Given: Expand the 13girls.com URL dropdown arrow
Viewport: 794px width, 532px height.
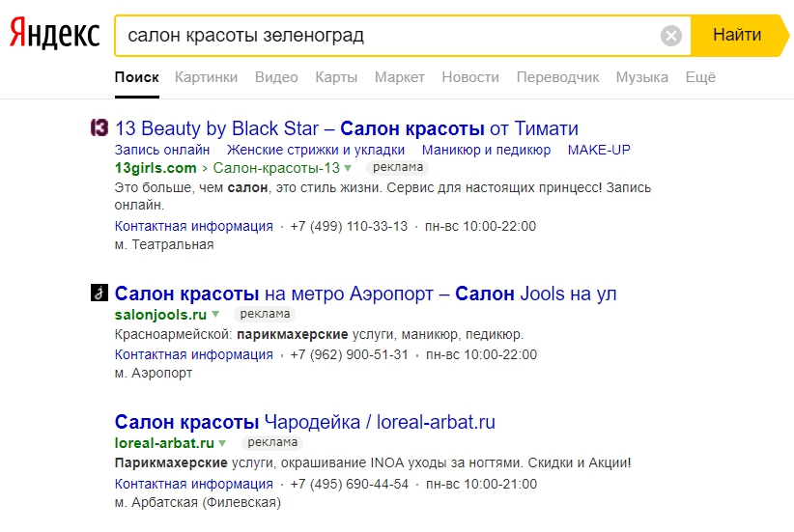Looking at the screenshot, I should (x=348, y=168).
